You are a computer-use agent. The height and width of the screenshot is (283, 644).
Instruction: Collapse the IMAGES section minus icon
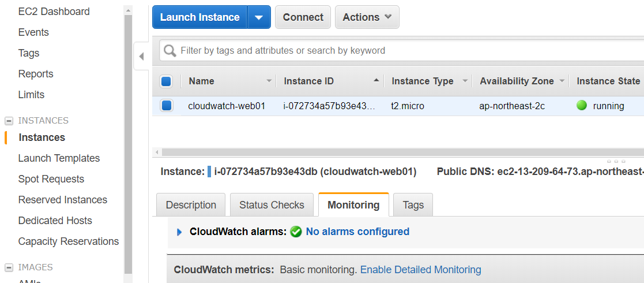pyautogui.click(x=9, y=268)
